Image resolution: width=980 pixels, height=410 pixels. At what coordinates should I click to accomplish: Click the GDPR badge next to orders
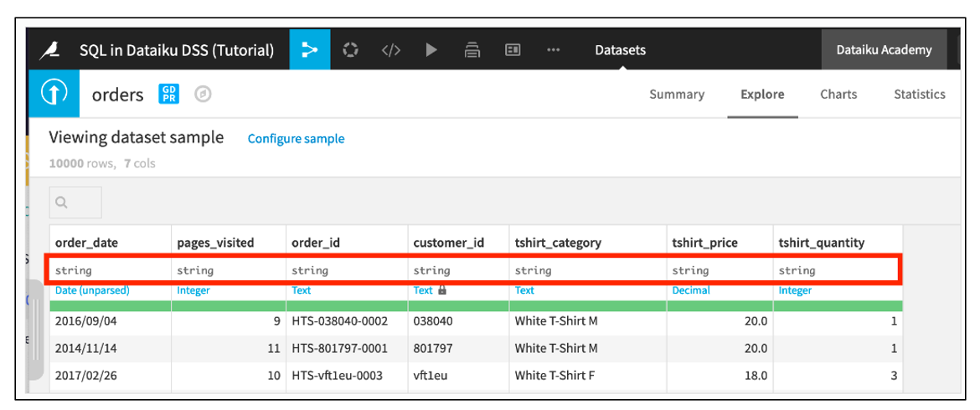click(x=168, y=95)
